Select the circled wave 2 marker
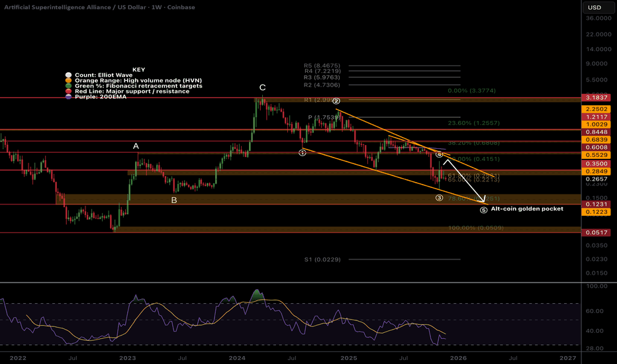The image size is (617, 364). coord(336,101)
